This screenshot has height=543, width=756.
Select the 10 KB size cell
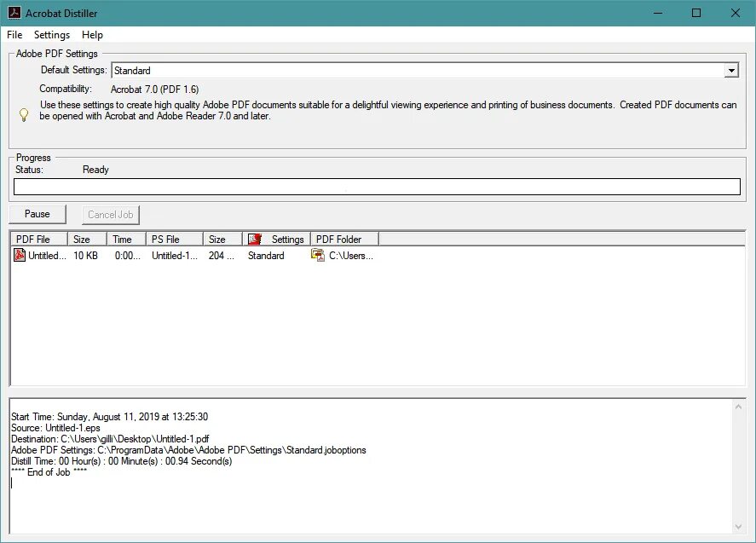click(x=85, y=256)
